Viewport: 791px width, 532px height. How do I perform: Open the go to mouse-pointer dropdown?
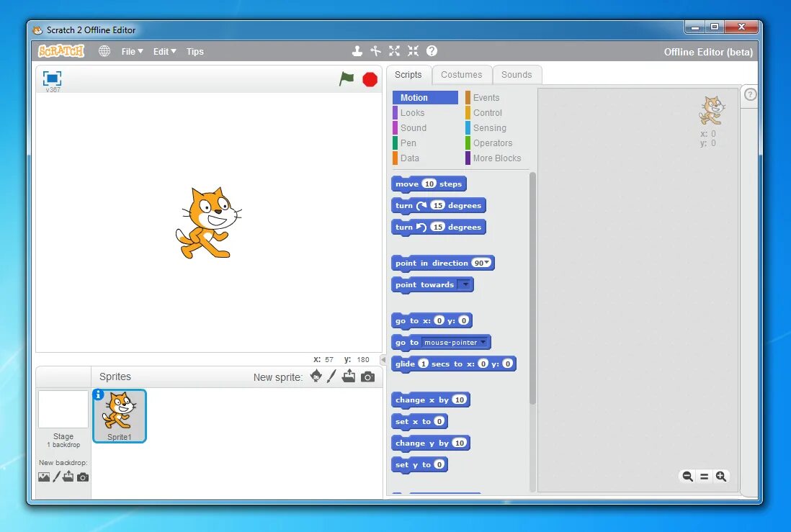pyautogui.click(x=483, y=342)
